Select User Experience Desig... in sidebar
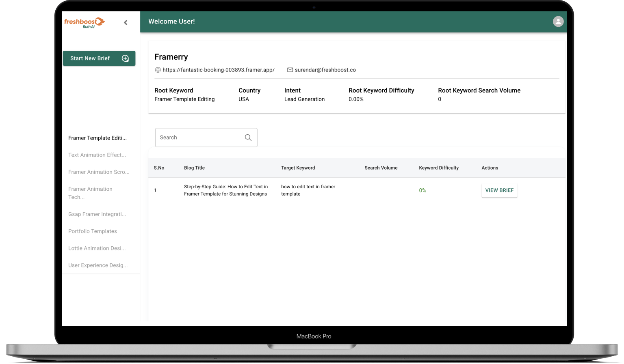This screenshot has width=624, height=364. point(98,265)
